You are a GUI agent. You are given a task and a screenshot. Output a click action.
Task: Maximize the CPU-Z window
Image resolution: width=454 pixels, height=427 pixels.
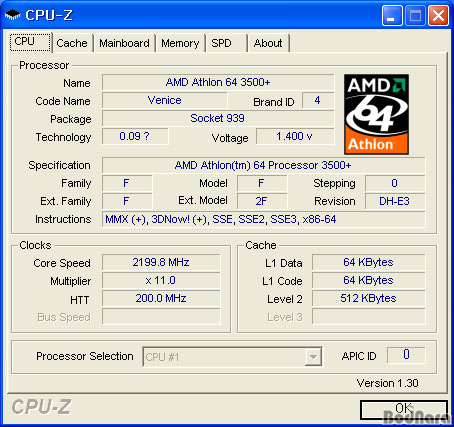pos(415,15)
